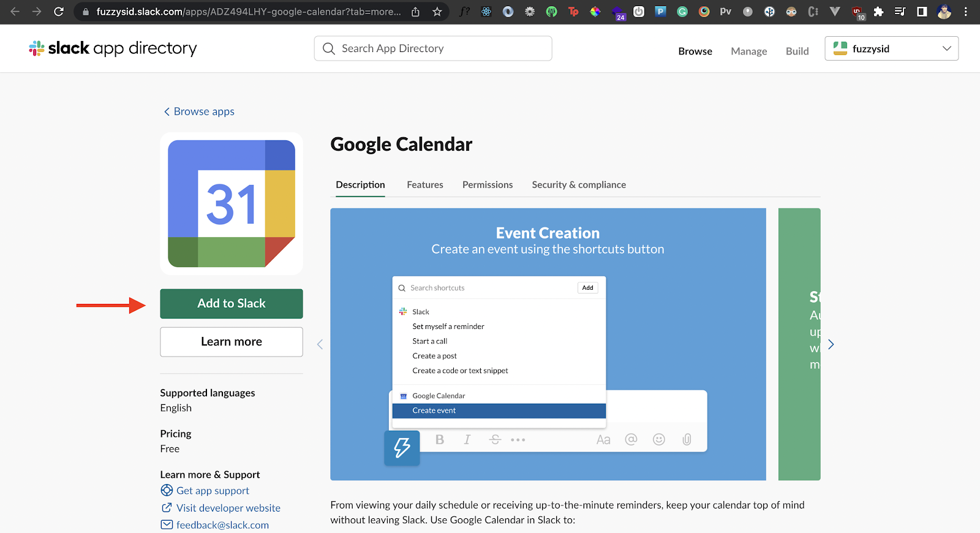Click the feedback@slack.com email link
This screenshot has height=533, width=980.
coord(215,525)
